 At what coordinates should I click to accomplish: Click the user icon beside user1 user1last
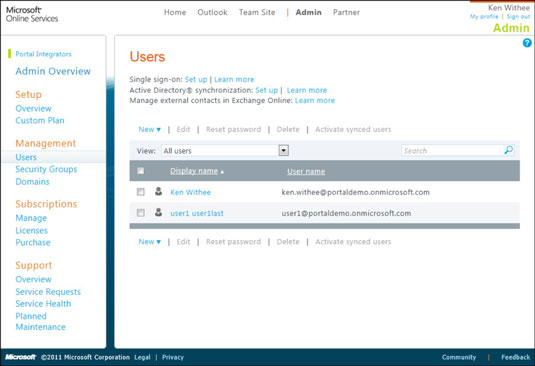point(158,213)
